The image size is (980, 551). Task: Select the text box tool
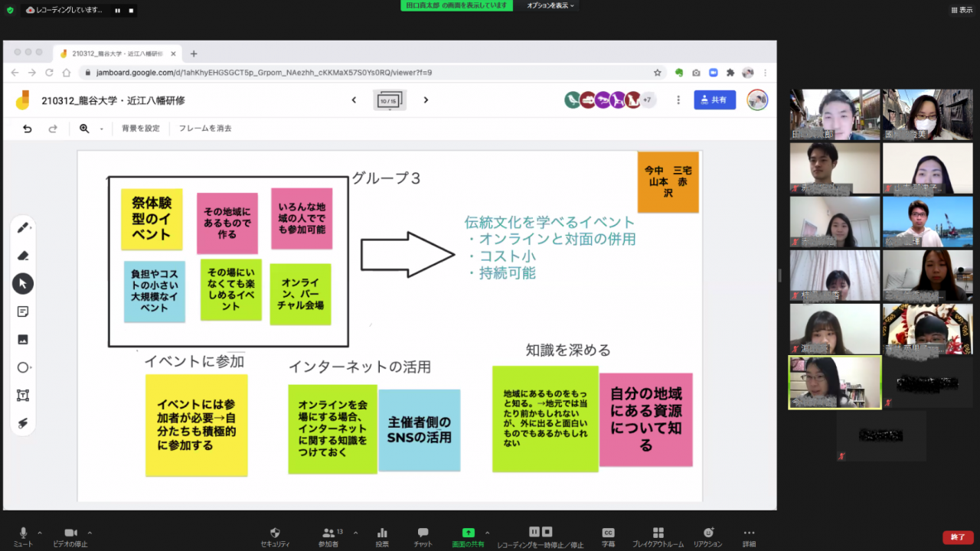tap(23, 396)
